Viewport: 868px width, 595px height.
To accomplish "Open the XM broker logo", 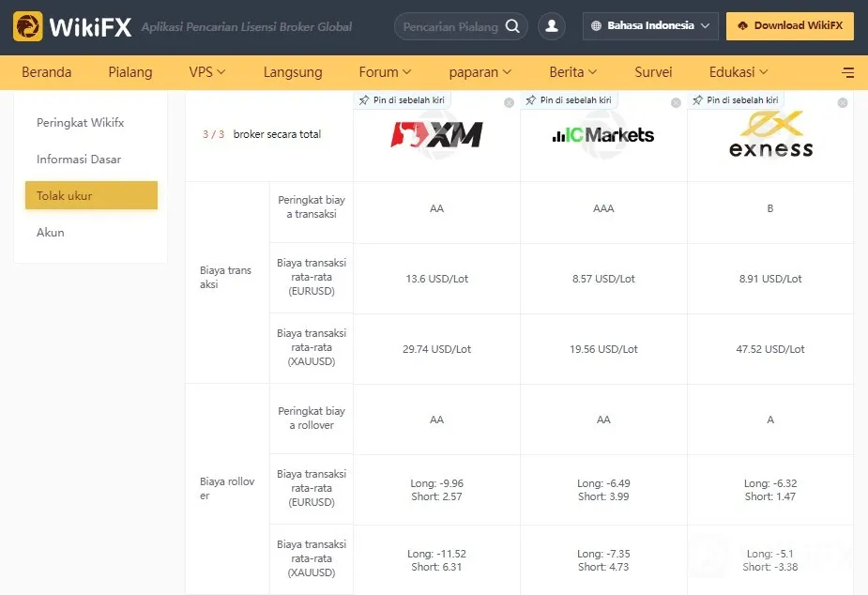I will pyautogui.click(x=436, y=134).
